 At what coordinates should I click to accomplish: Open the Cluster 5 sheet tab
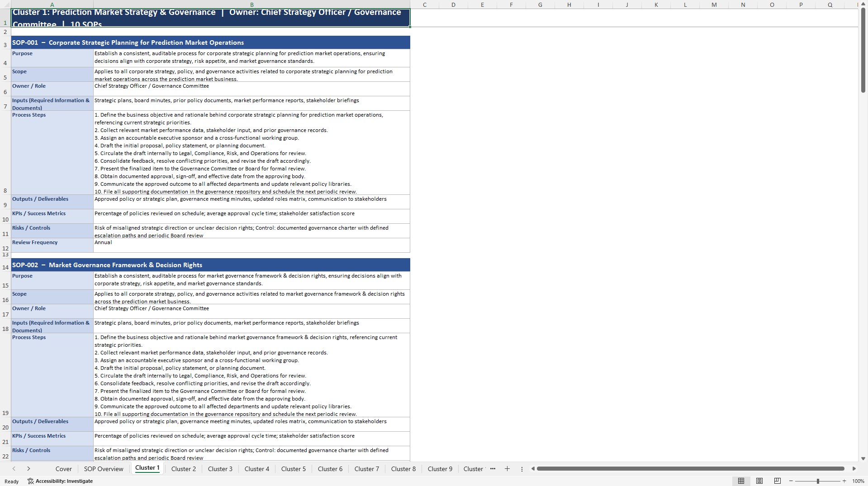pyautogui.click(x=294, y=469)
